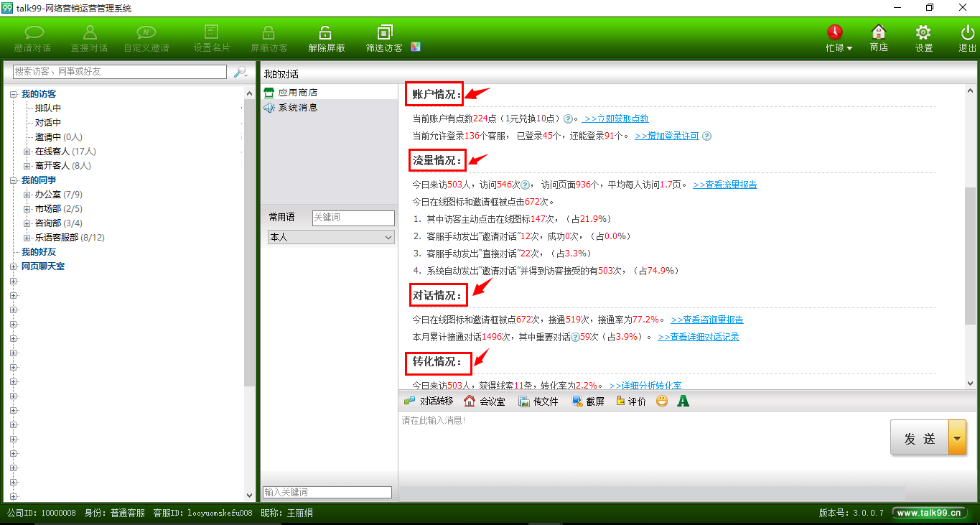Click the search magnifier icon
The image size is (980, 525).
[241, 72]
